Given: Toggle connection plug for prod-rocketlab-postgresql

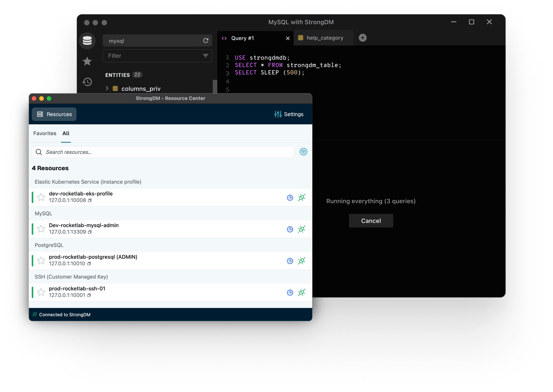Looking at the screenshot, I should coord(302,261).
